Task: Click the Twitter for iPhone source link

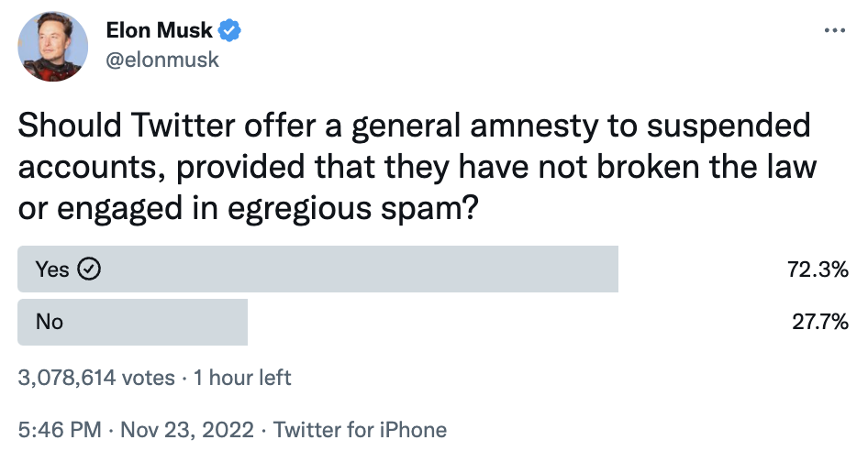Action: pos(360,430)
